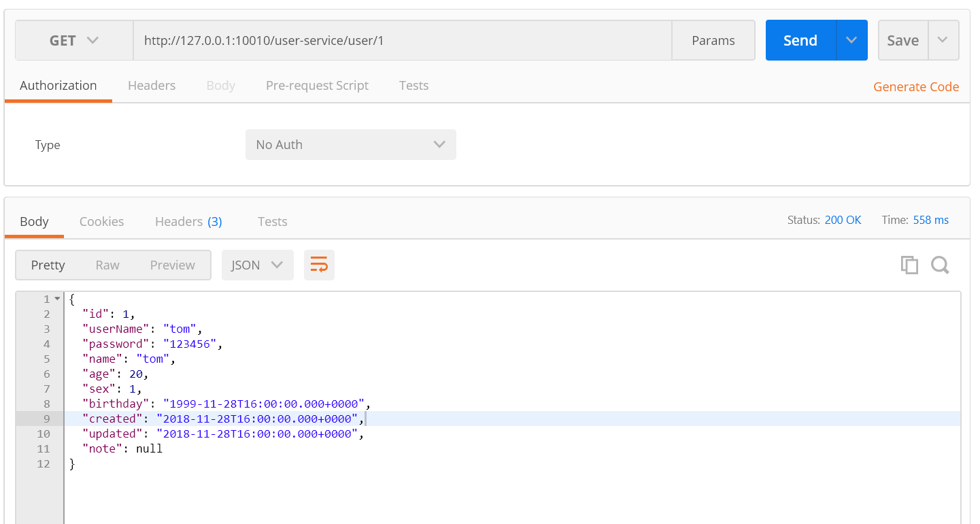The width and height of the screenshot is (980, 524).
Task: Open the request Headers tab
Action: click(152, 85)
